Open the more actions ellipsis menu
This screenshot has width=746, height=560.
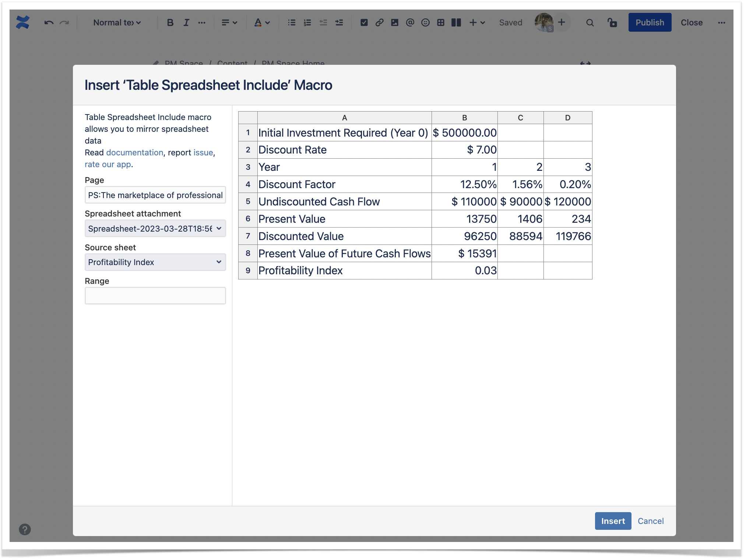pos(722,23)
